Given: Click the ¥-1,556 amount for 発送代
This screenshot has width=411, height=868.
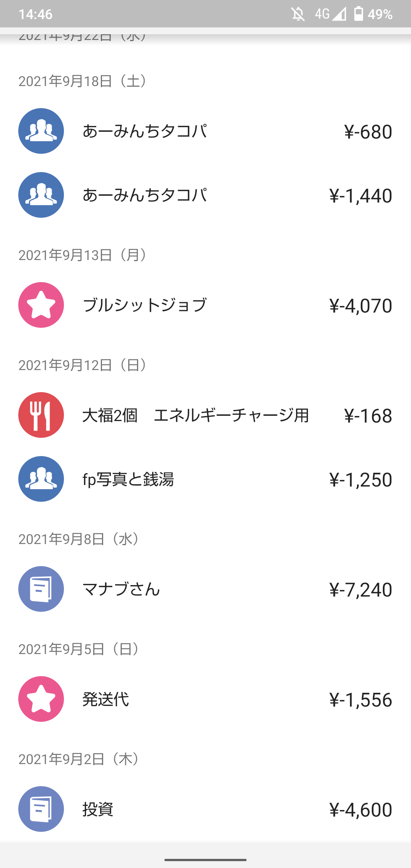Looking at the screenshot, I should click(x=360, y=700).
